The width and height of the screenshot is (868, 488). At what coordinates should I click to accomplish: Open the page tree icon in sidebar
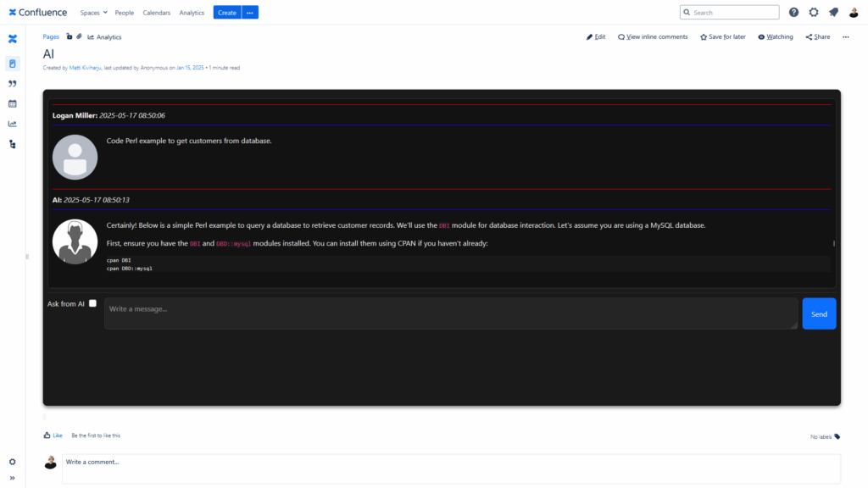click(x=12, y=144)
